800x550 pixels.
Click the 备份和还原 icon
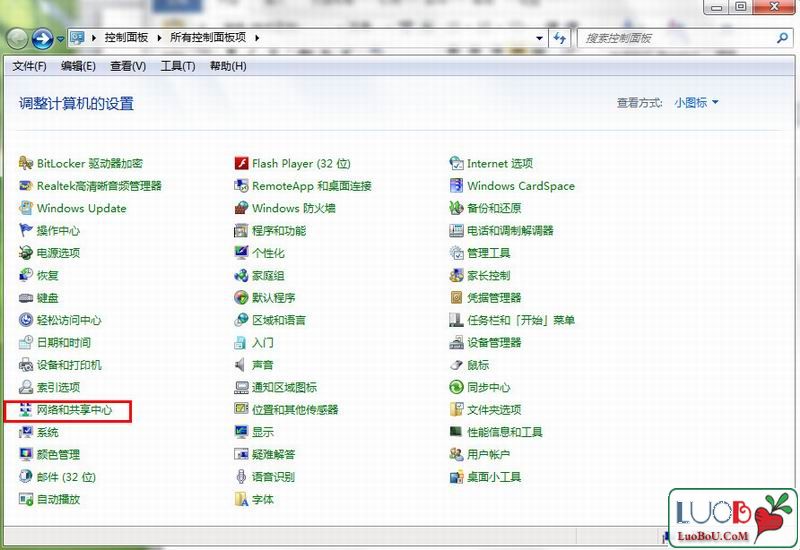click(x=457, y=208)
